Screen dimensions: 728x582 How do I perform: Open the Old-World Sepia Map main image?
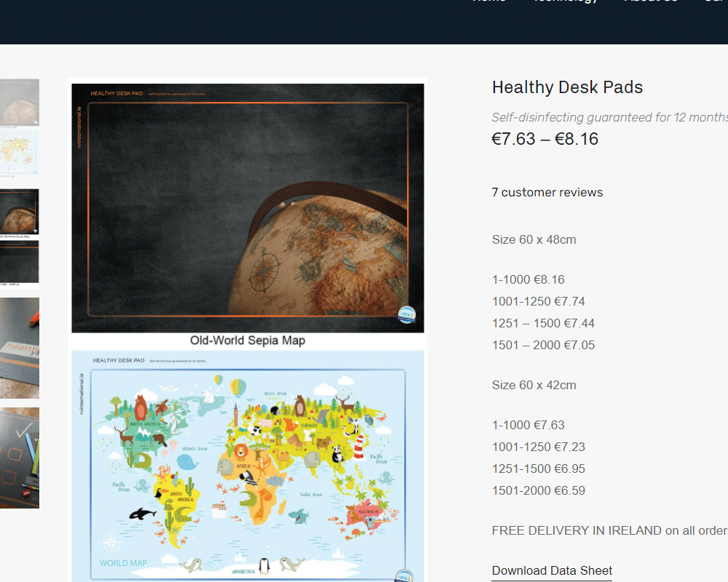point(248,208)
